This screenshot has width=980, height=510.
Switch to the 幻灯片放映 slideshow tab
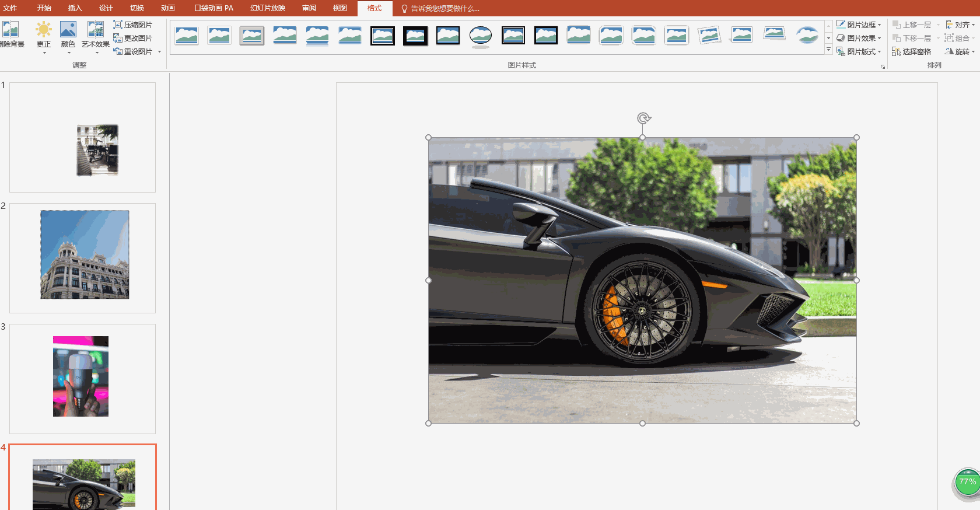(268, 8)
